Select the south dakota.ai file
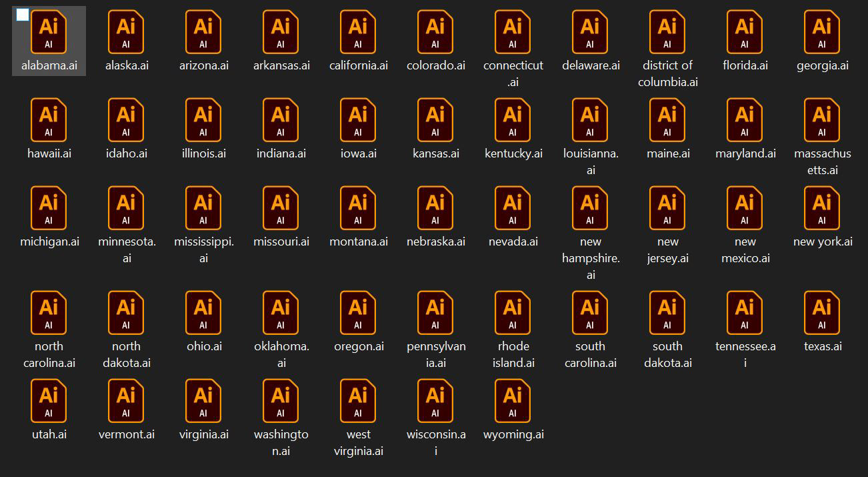 [667, 314]
